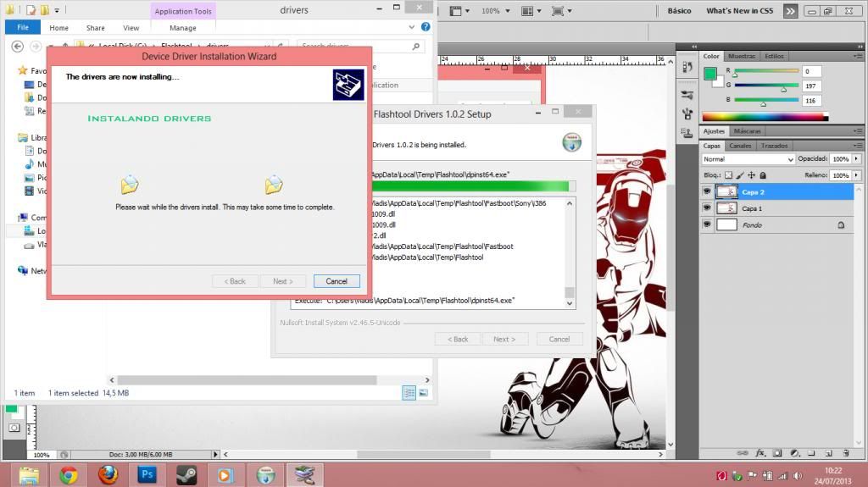Click lock all icon next to Bloq.
Screen dimensions: 868x487
(x=763, y=174)
